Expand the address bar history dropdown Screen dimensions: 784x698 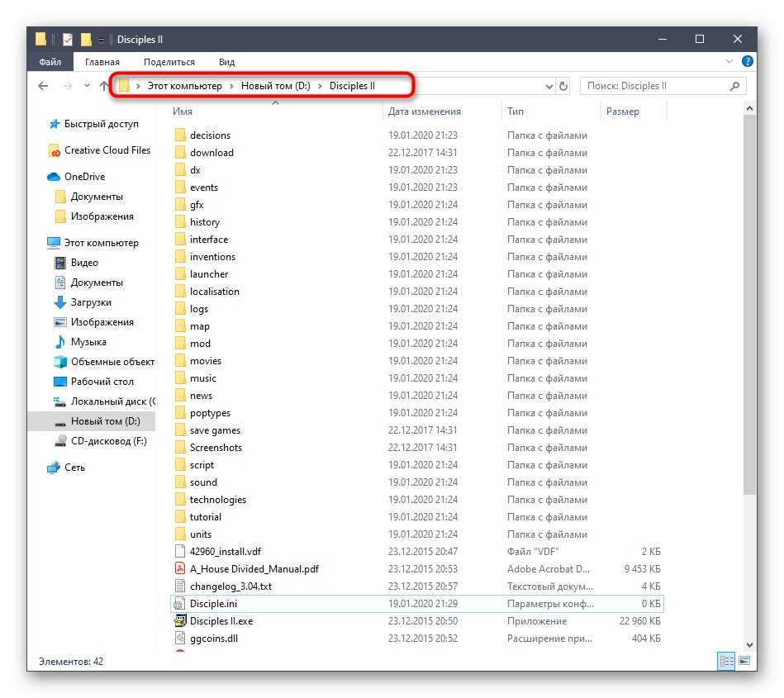point(549,87)
